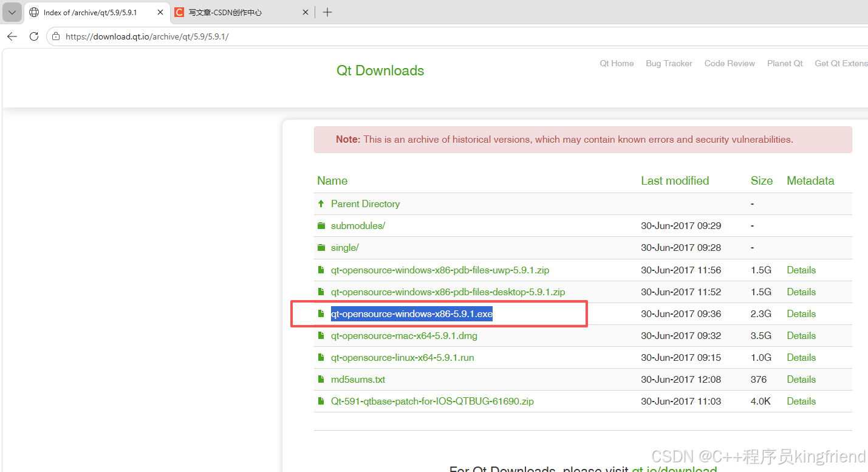Screen dimensions: 868x472
Task: View site information via lock icon
Action: (x=56, y=36)
